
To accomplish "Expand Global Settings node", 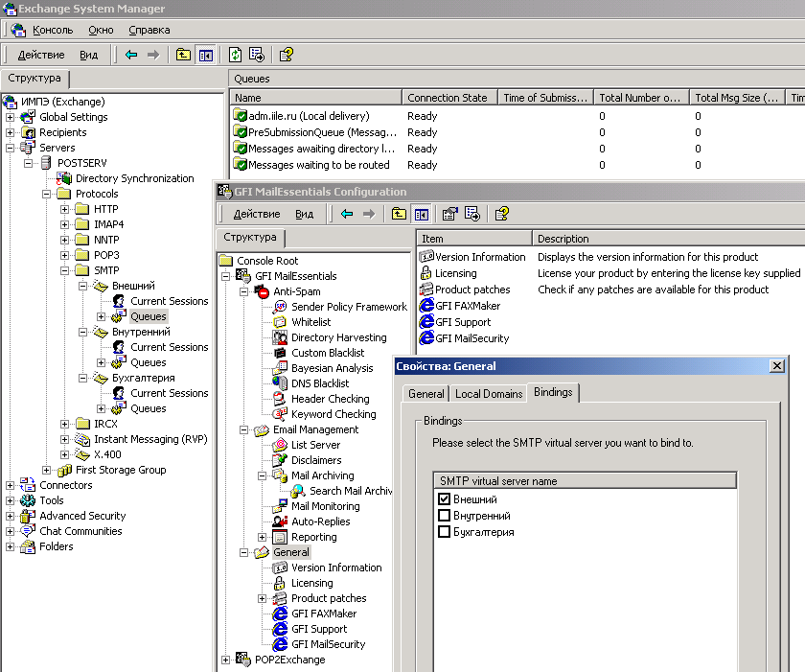I will point(10,117).
